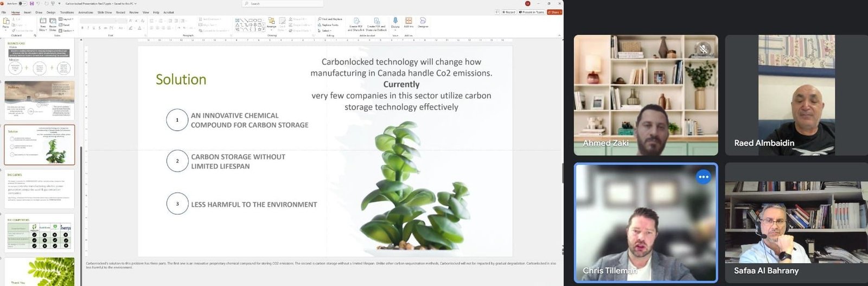Collapse the ribbon with the chevron

(x=559, y=36)
